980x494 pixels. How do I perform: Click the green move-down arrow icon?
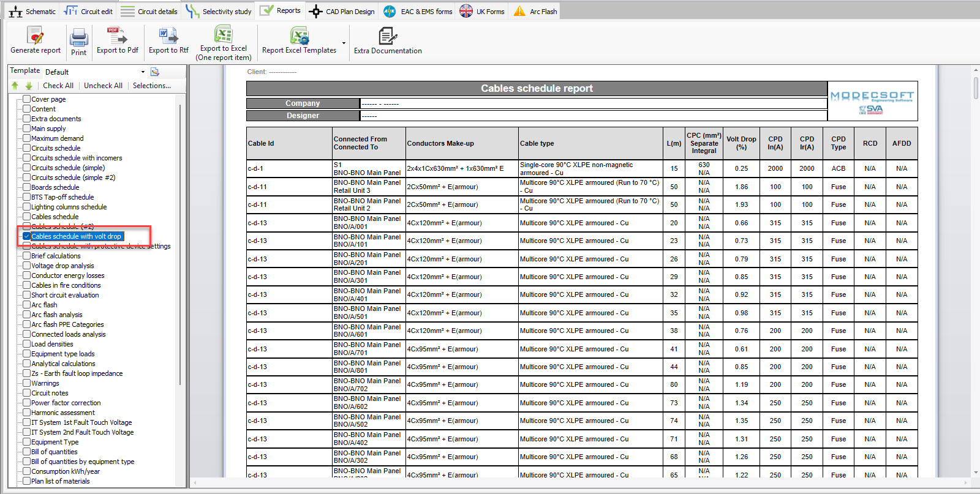28,86
